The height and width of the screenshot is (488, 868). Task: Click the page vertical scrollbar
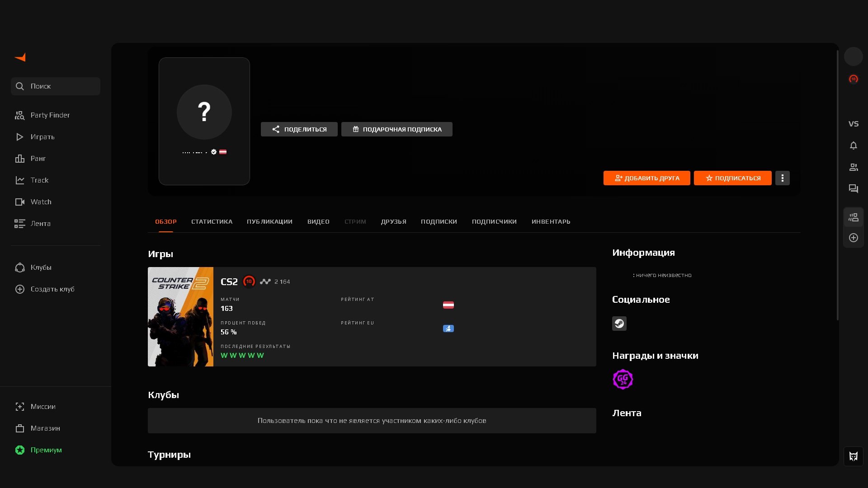(837, 185)
